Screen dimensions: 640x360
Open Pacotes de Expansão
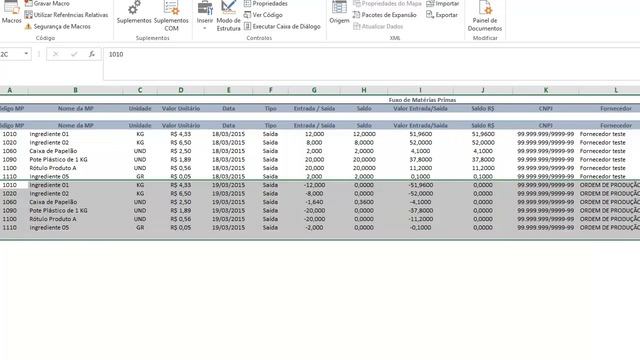384,15
